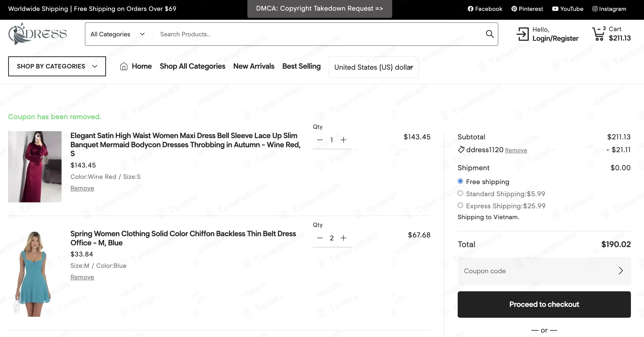Image resolution: width=644 pixels, height=337 pixels.
Task: Remove the Chiffon Backless dress from cart
Action: [82, 277]
